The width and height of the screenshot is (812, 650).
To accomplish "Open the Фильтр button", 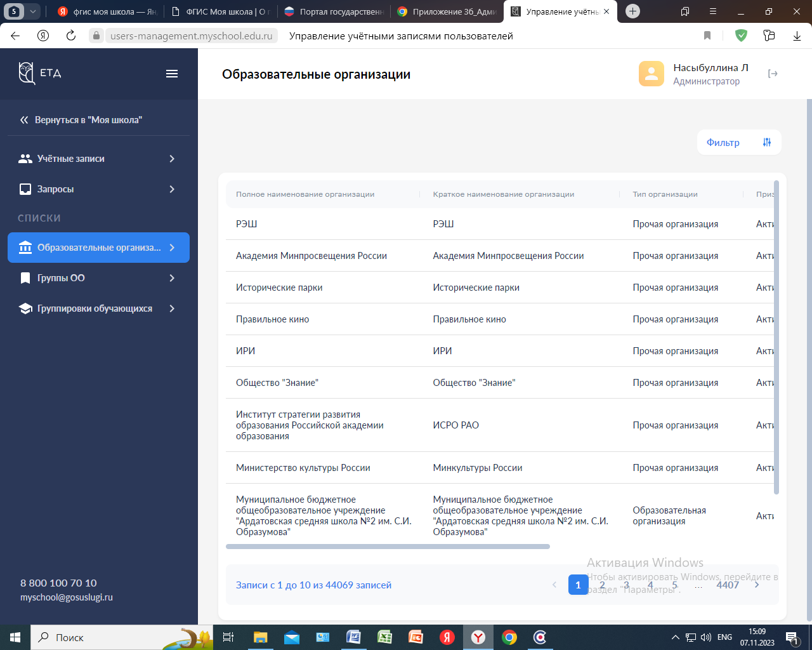I will pos(723,142).
